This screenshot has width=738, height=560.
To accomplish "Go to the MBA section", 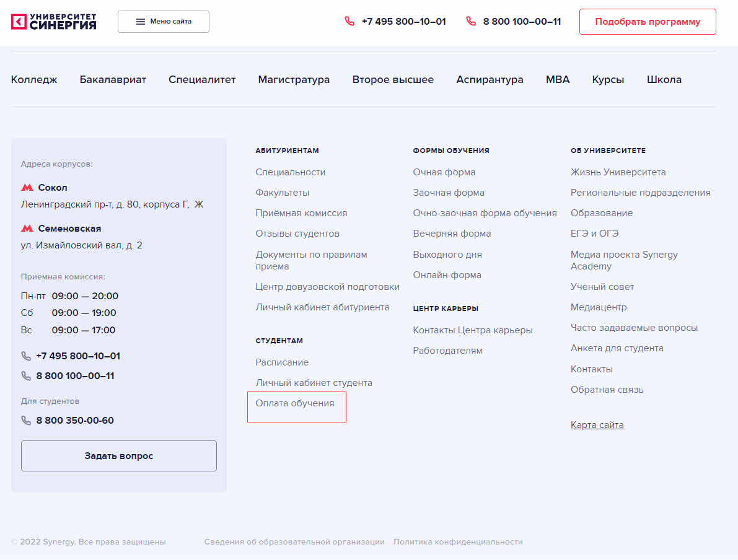I will coord(557,79).
